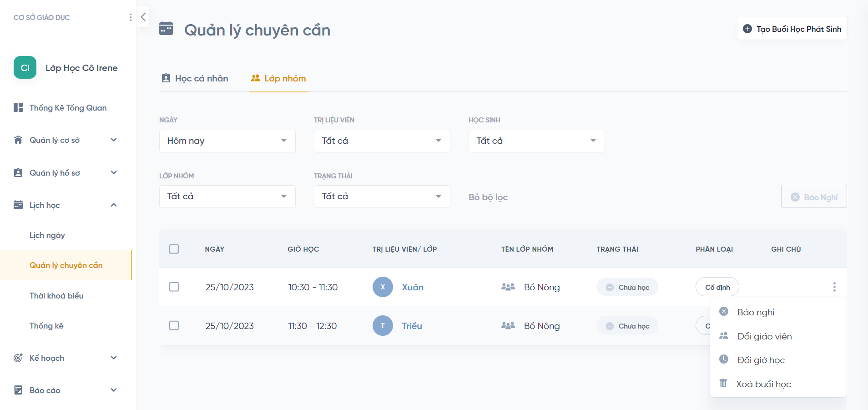Open the Ngày dropdown showing Hôm nay
The height and width of the screenshot is (410, 868).
coord(227,141)
